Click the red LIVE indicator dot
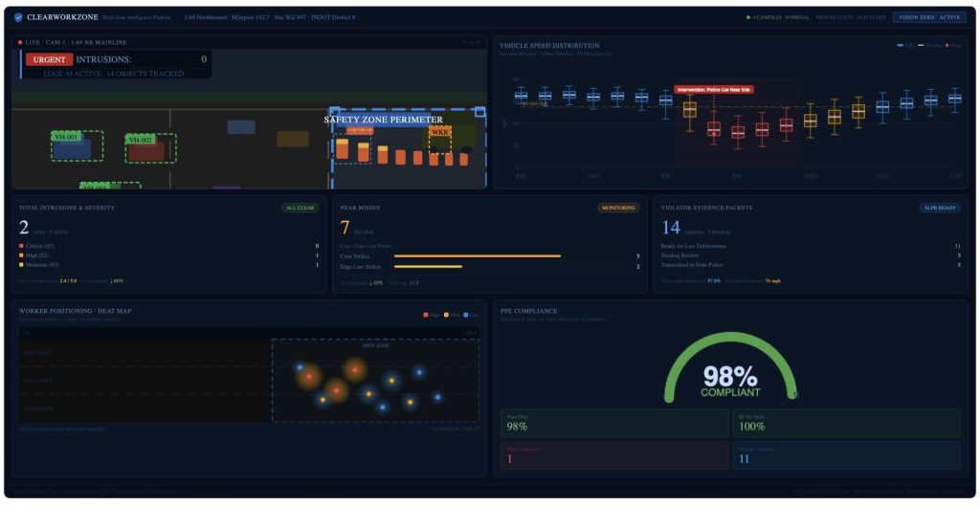The height and width of the screenshot is (507, 980). click(x=20, y=43)
